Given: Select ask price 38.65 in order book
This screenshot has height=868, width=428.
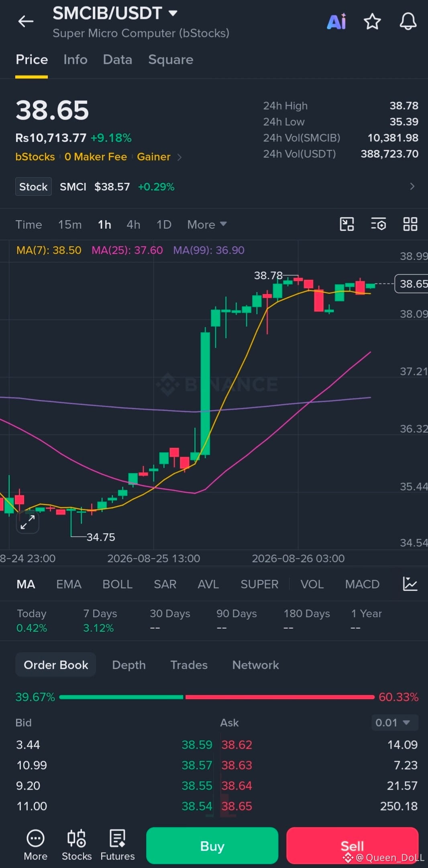Looking at the screenshot, I should 237,806.
